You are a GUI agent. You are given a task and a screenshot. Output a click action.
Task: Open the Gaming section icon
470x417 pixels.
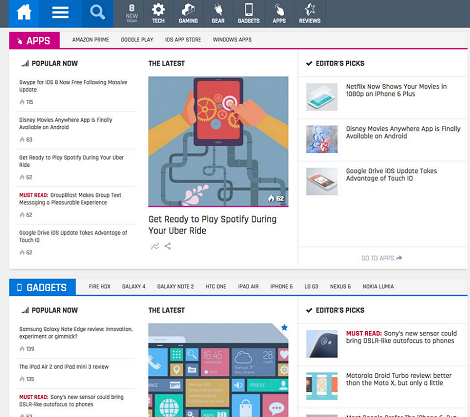[188, 14]
